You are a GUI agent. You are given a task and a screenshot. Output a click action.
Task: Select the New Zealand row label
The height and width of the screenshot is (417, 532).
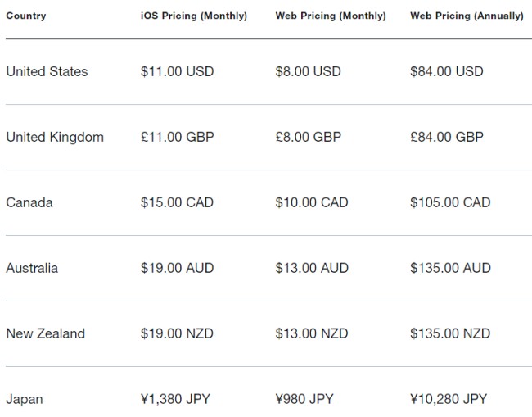coord(46,333)
